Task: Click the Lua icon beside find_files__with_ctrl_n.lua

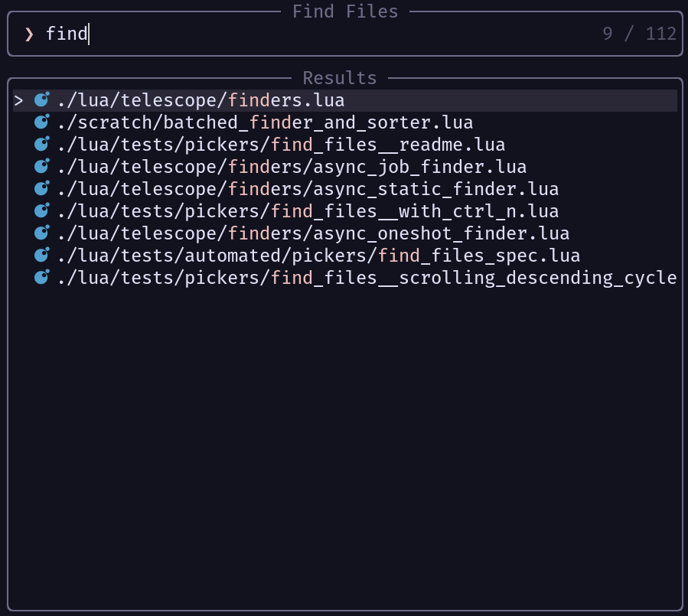Action: pyautogui.click(x=41, y=211)
